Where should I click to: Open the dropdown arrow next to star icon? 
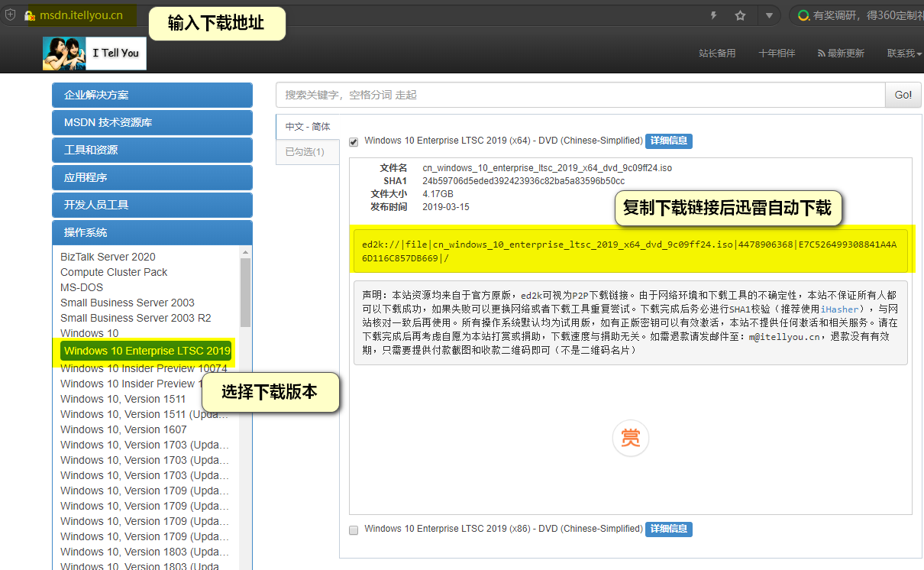pos(769,15)
